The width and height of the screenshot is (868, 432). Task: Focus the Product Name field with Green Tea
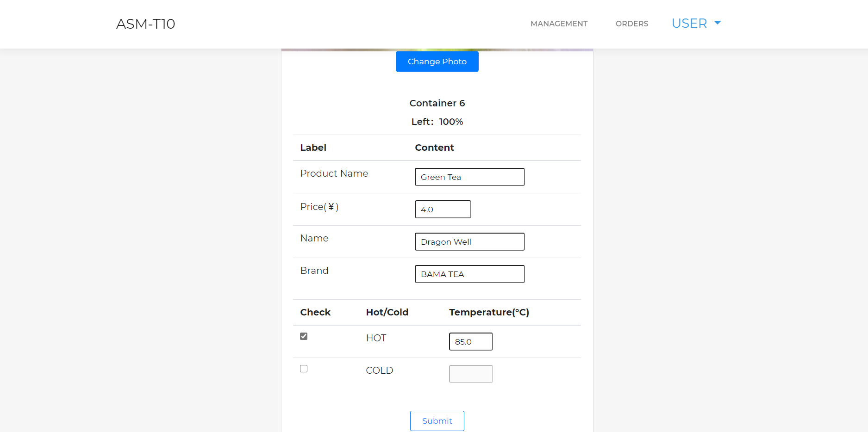(469, 177)
